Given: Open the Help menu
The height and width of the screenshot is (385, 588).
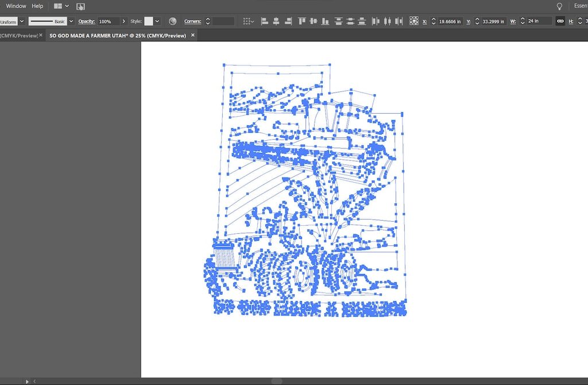Looking at the screenshot, I should pyautogui.click(x=37, y=6).
